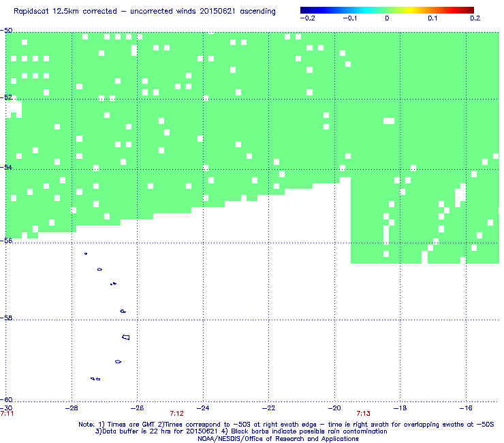Click the '-30' longitude label
Image resolution: width=504 pixels, height=443 pixels.
6,408
